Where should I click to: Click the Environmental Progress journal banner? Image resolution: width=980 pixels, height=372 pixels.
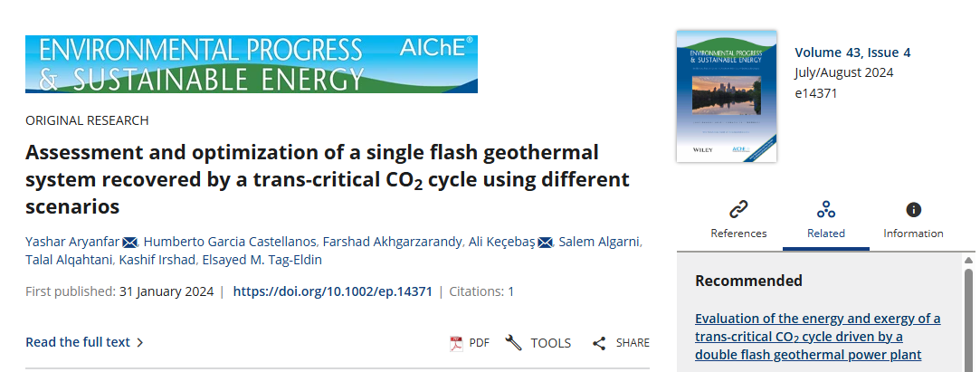click(251, 64)
